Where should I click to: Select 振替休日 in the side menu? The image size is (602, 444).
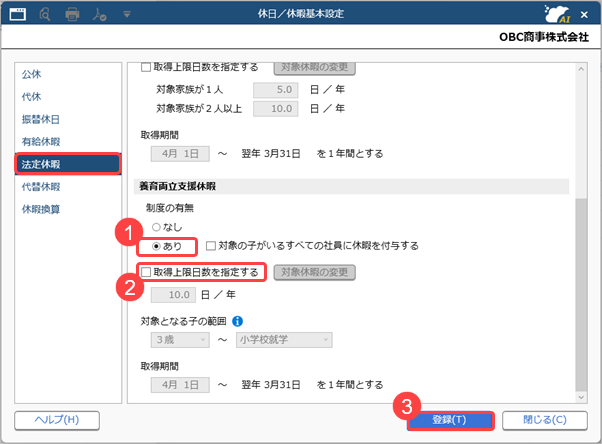pos(40,119)
